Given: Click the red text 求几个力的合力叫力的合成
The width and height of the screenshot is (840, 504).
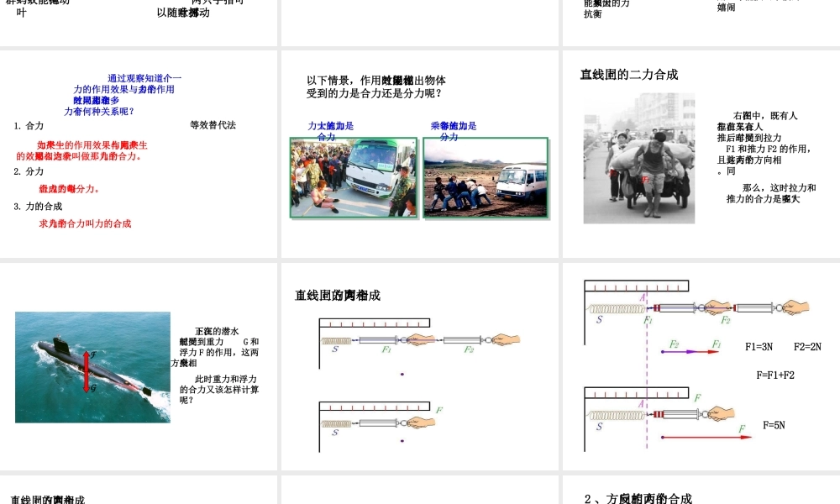Looking at the screenshot, I should [85, 223].
